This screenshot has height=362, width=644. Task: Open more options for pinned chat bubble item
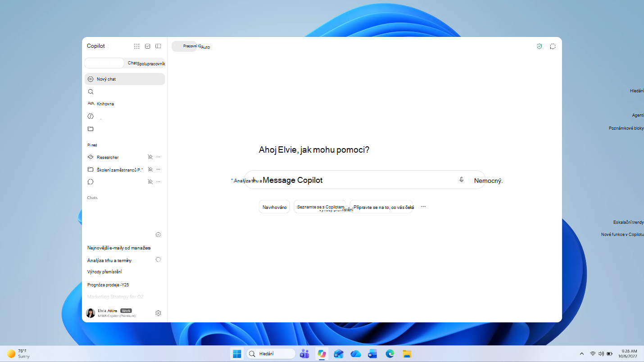[159, 182]
